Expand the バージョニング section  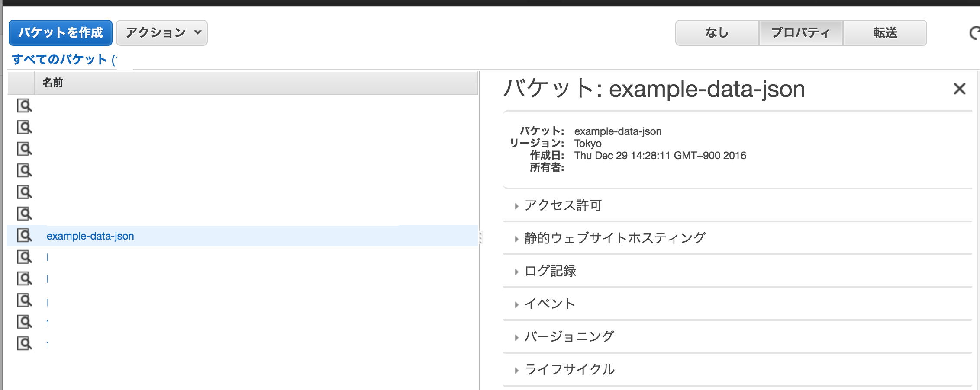(x=569, y=336)
